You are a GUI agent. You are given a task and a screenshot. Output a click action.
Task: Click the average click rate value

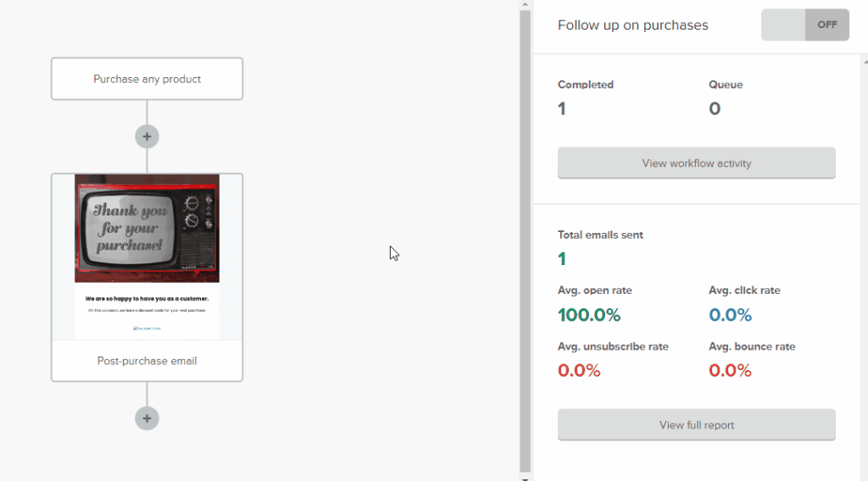(730, 315)
